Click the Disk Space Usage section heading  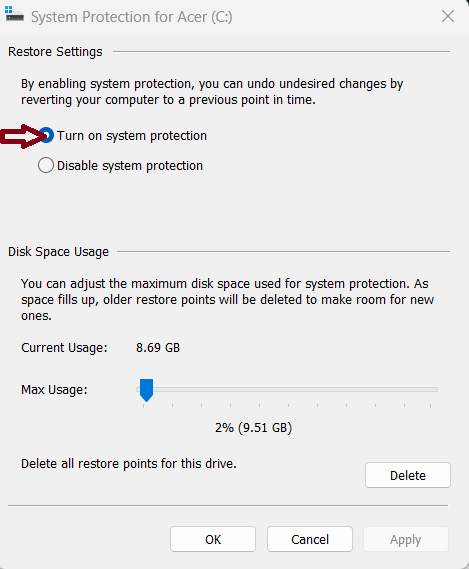click(58, 252)
